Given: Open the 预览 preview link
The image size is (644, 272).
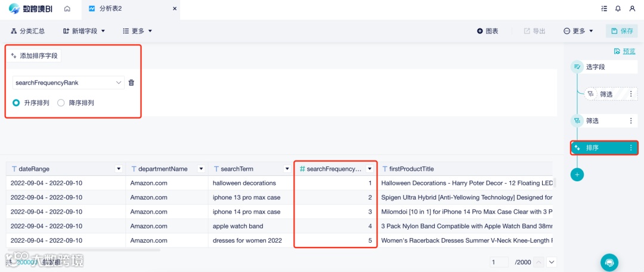Looking at the screenshot, I should pos(624,51).
